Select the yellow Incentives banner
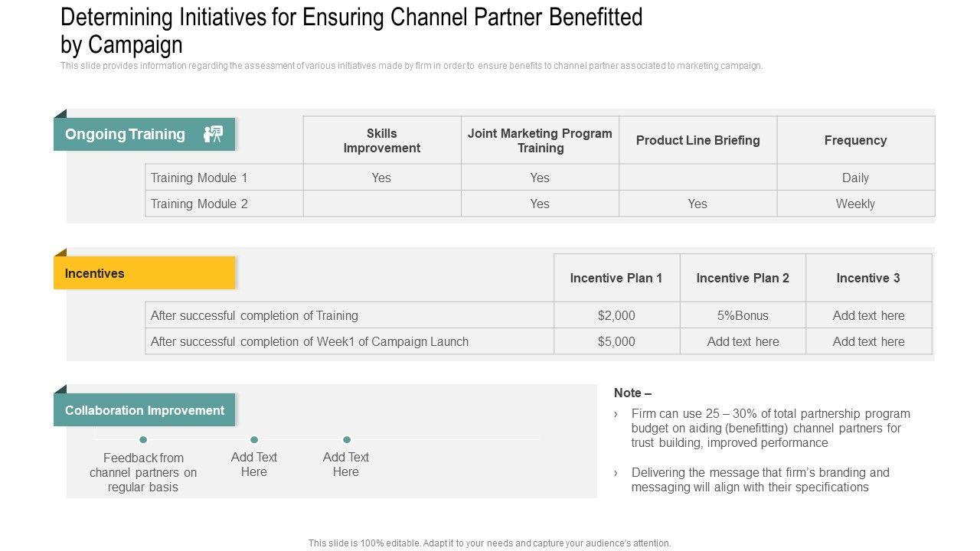Viewport: 980px width, 551px height. coord(144,273)
